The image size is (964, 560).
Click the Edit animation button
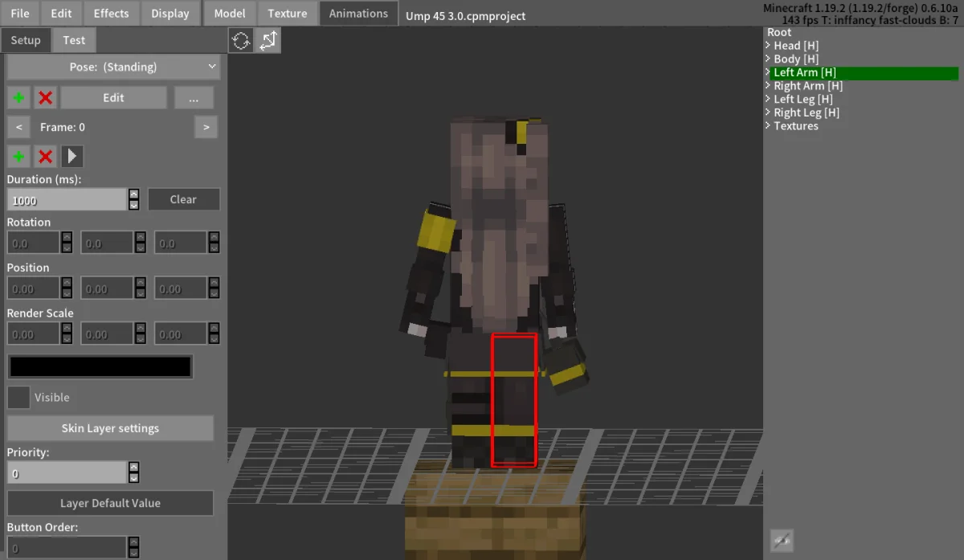click(113, 98)
